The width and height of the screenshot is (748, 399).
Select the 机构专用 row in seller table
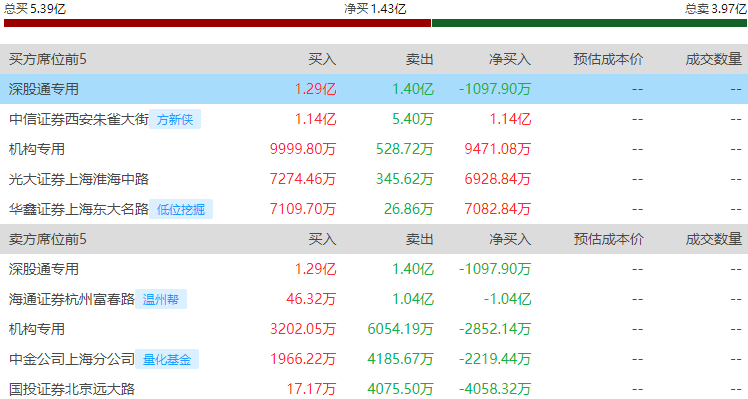point(374,329)
